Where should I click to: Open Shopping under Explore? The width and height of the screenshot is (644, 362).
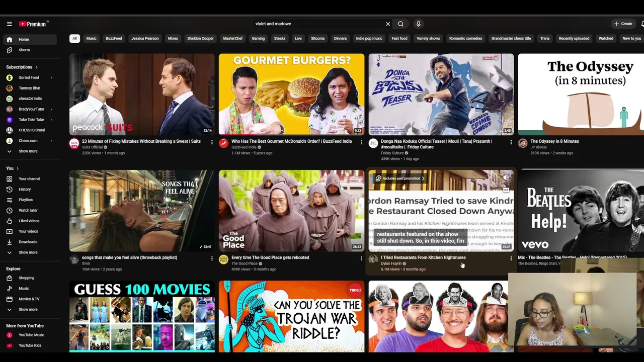(30, 278)
